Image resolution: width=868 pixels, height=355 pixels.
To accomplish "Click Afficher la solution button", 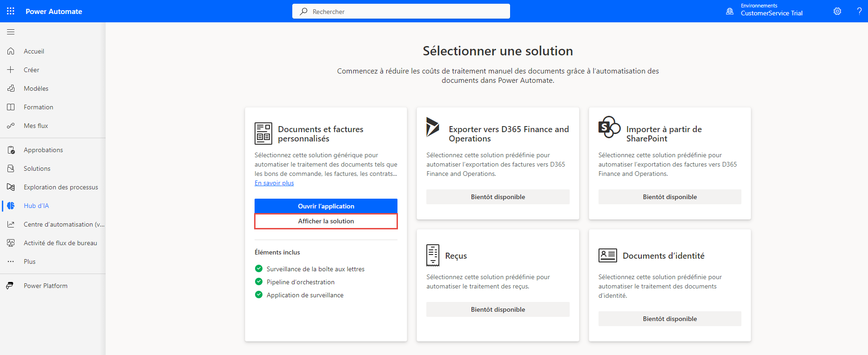I will pyautogui.click(x=326, y=221).
